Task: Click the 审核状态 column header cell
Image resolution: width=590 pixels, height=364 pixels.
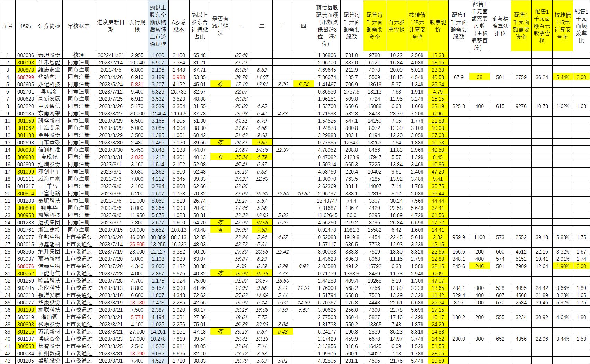Action: pos(79,26)
